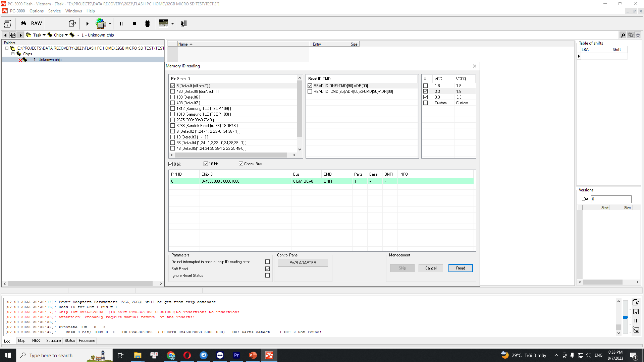The image size is (644, 362).
Task: Click the save log floppy icon
Action: point(636,312)
